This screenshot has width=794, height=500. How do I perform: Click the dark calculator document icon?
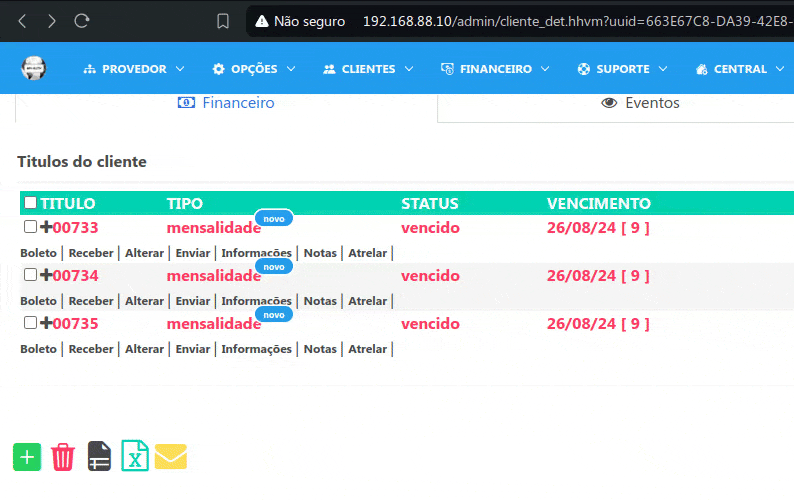[x=99, y=456]
